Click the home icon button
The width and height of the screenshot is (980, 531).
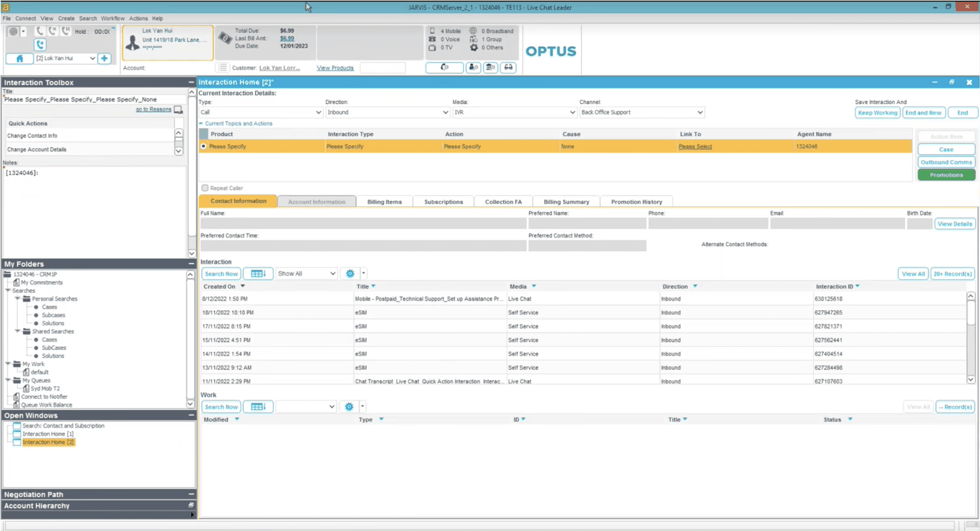pyautogui.click(x=20, y=59)
